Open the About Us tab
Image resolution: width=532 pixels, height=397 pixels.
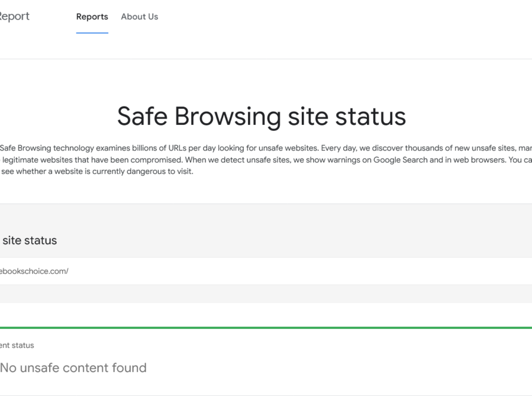click(x=139, y=17)
